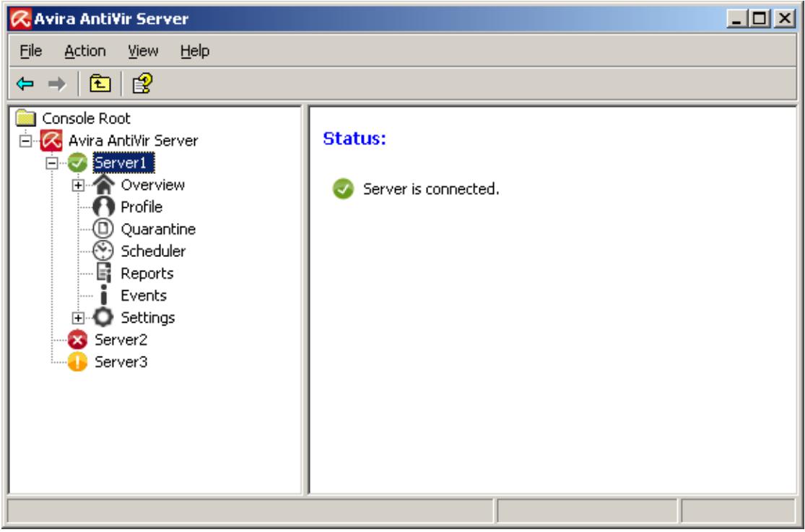Select the Avira AntiVir Server label

tap(134, 141)
